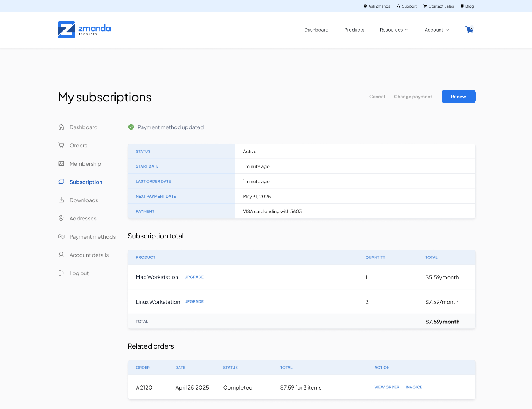Click the Support link in top bar
The image size is (532, 409).
409,6
